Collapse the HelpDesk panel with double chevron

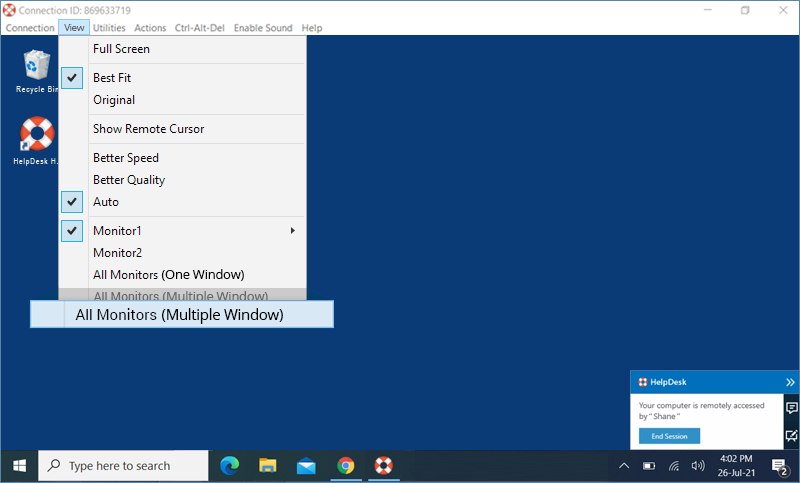790,382
